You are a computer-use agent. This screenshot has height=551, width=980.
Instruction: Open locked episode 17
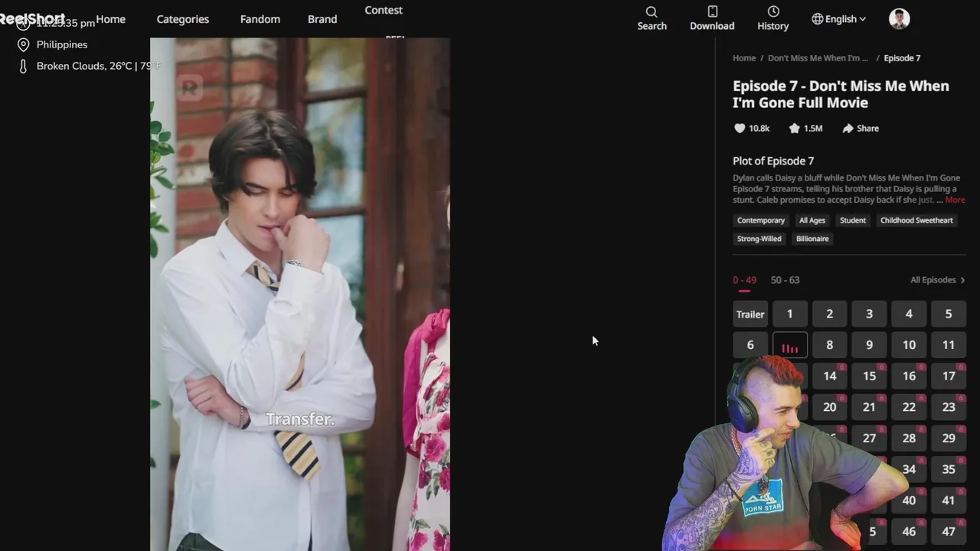948,376
